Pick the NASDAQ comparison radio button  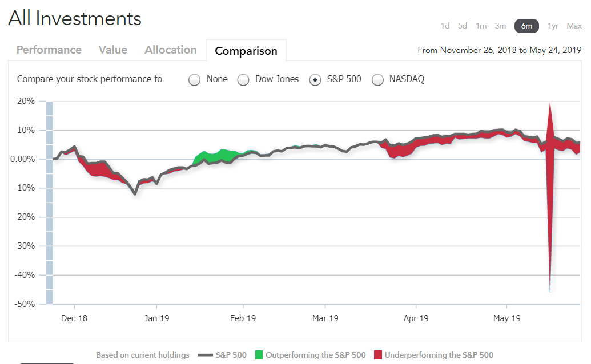coord(377,80)
